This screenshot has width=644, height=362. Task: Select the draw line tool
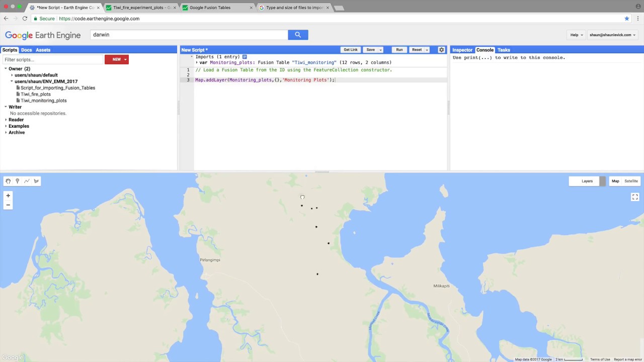click(27, 181)
